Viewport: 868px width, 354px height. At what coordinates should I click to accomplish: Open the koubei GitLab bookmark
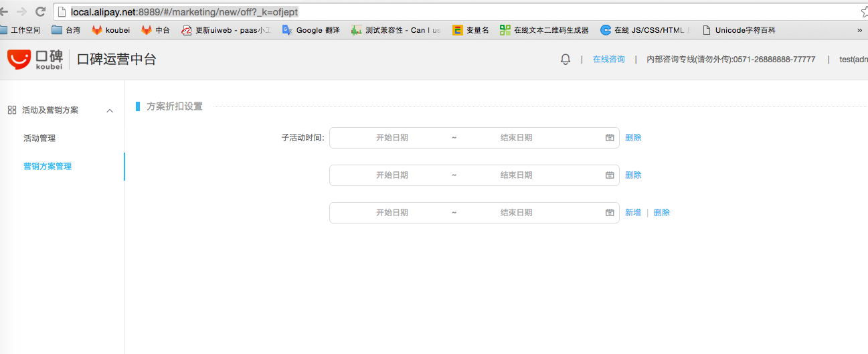click(111, 30)
